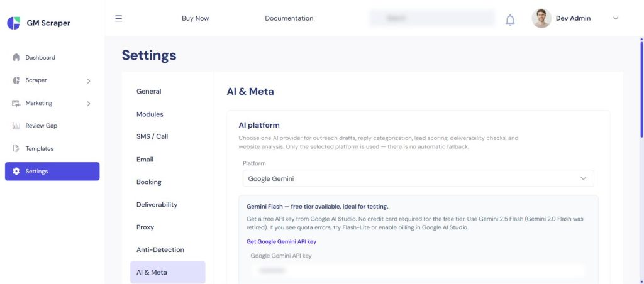Open the Review Gap page label
The image size is (644, 284).
(41, 126)
